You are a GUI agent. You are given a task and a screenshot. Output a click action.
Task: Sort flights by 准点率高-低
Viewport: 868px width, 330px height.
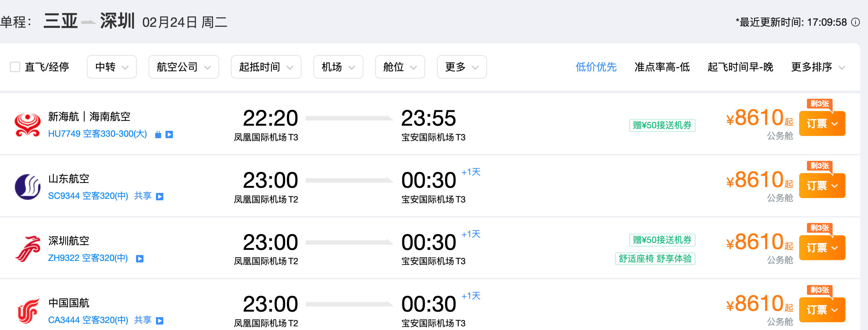click(x=662, y=67)
